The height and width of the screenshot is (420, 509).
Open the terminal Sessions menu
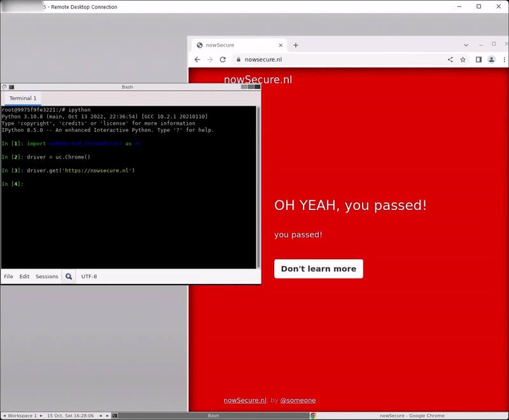46,276
